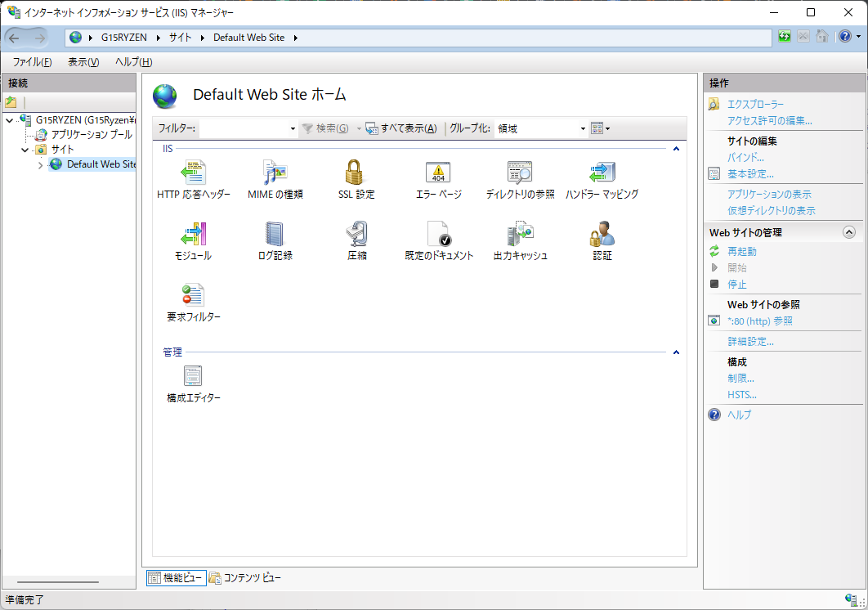Collapse the G15RYZEN server tree node
Screen dimensions: 868x610
10,120
